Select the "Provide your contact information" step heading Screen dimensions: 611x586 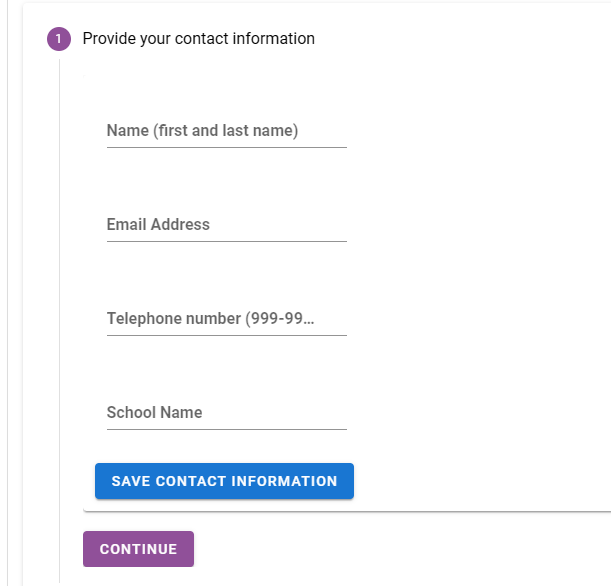click(x=198, y=39)
